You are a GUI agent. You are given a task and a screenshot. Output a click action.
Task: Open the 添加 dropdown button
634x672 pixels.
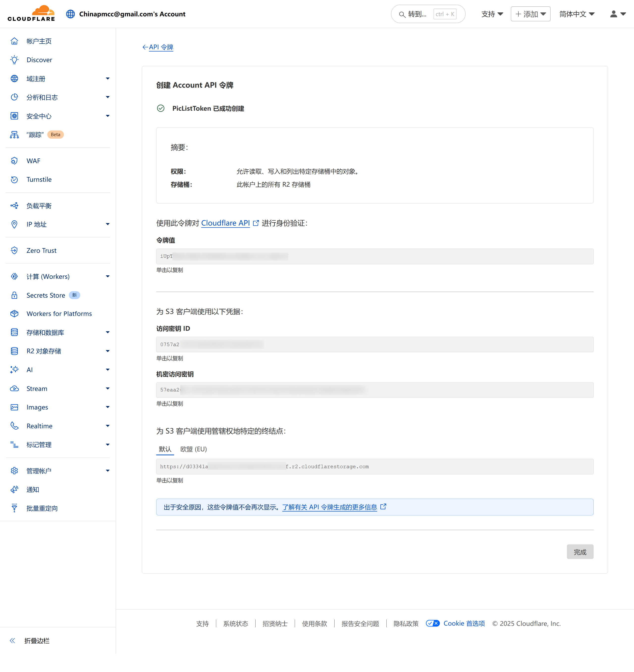530,14
